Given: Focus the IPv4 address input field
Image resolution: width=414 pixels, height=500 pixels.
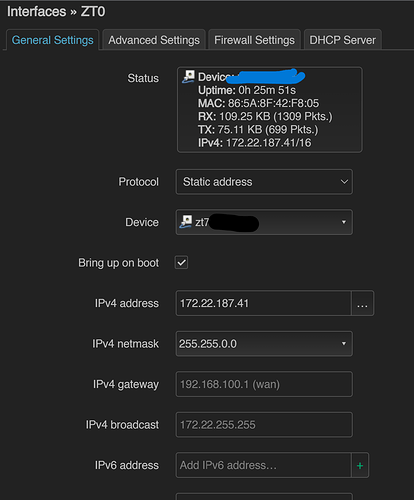Looking at the screenshot, I should [x=263, y=303].
